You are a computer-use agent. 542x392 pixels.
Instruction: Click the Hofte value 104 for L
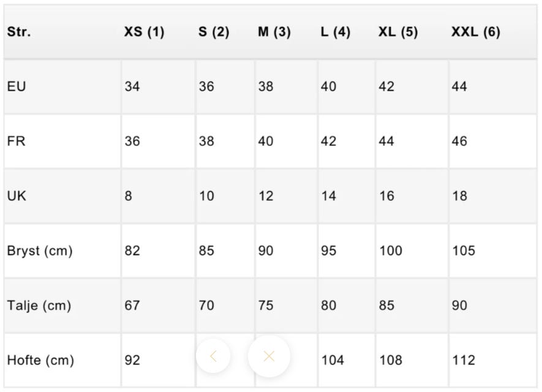[333, 360]
